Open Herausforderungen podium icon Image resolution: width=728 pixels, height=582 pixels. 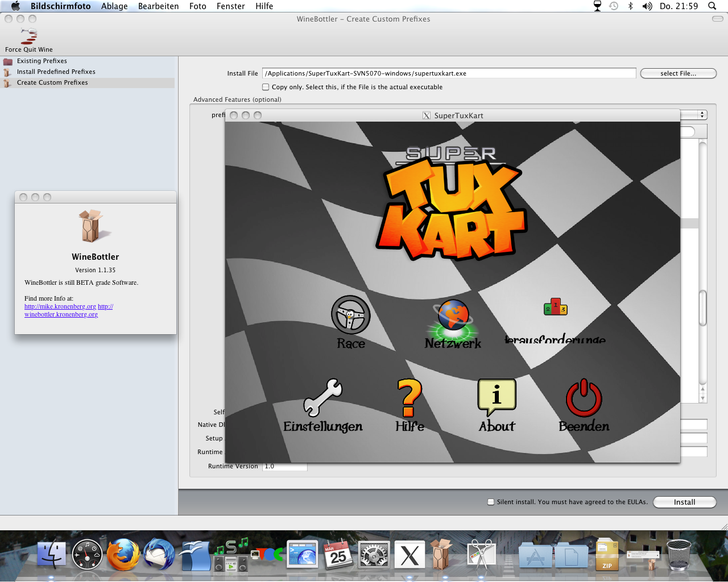point(556,307)
